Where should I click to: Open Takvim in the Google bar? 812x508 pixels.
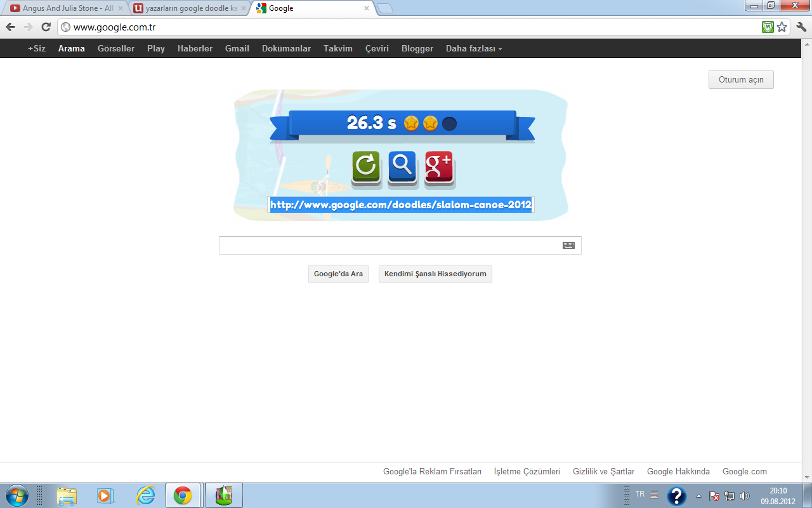(x=338, y=48)
